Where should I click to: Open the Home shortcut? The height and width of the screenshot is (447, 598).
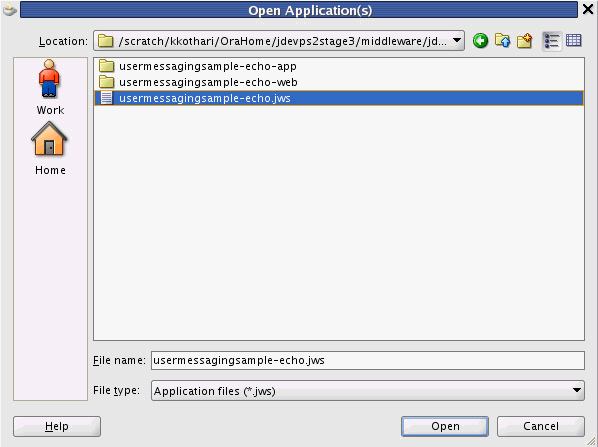point(50,148)
